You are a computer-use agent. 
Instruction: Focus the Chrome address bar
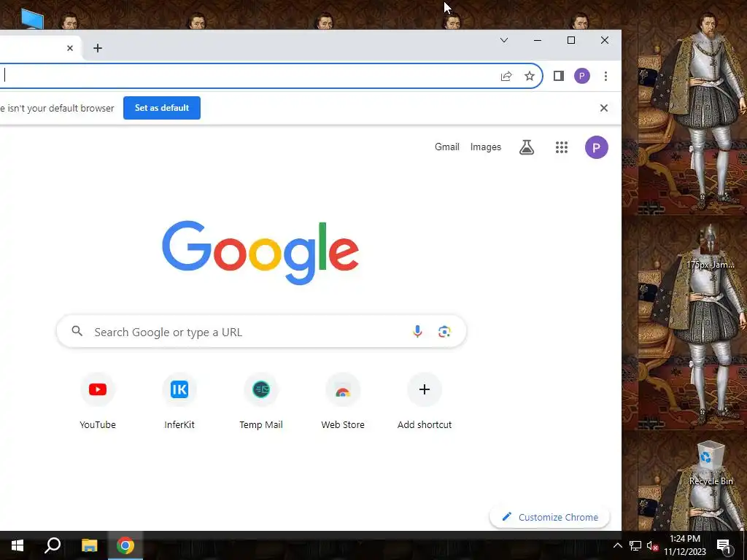(x=248, y=76)
